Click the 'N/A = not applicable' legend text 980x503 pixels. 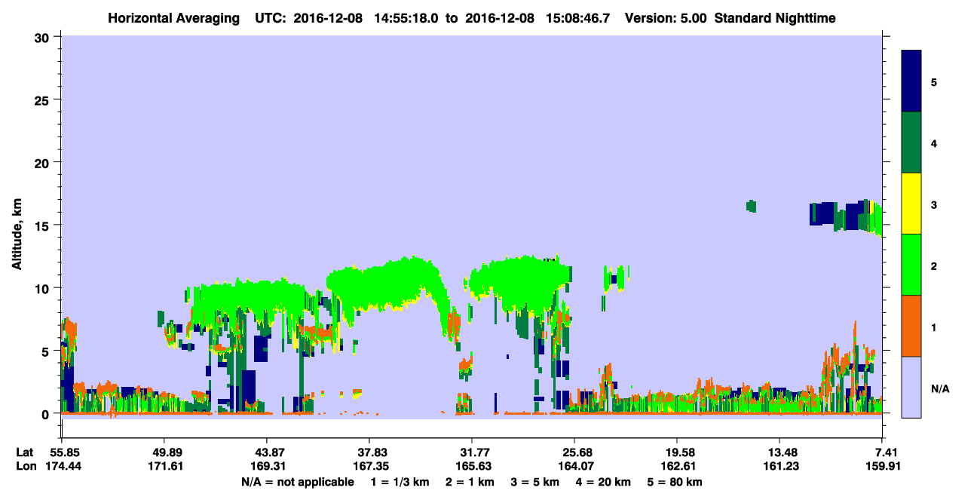tap(298, 482)
